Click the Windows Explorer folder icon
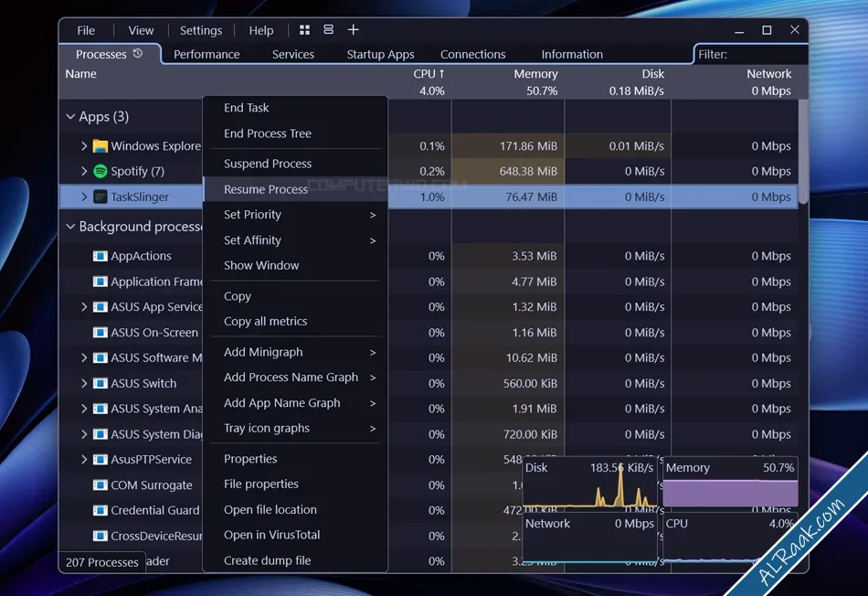 click(101, 145)
